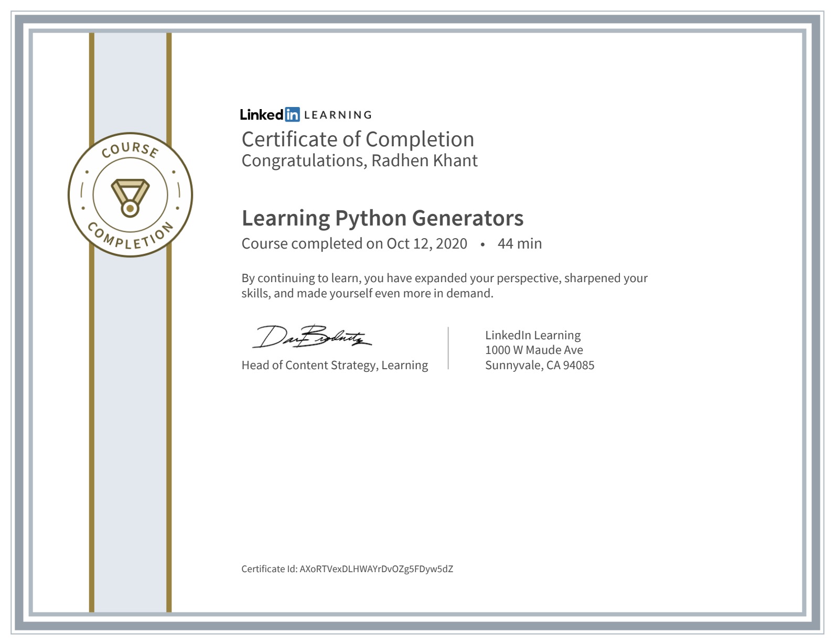This screenshot has width=835, height=644.
Task: Click the Course Completion medal badge
Action: (130, 195)
